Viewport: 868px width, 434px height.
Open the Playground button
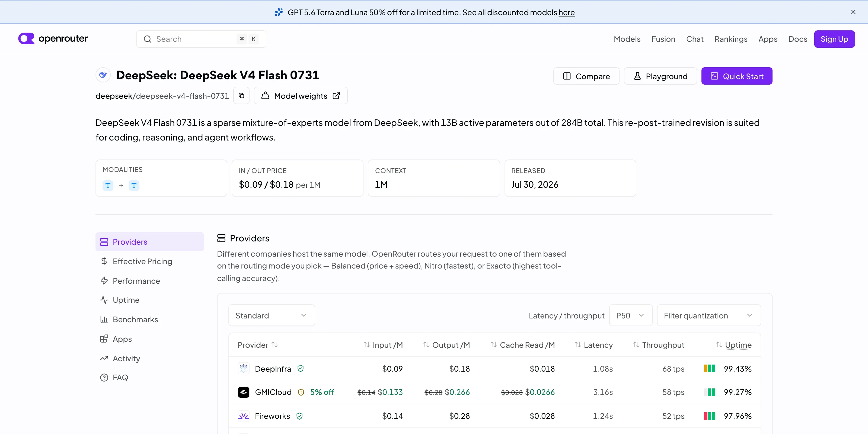(660, 76)
